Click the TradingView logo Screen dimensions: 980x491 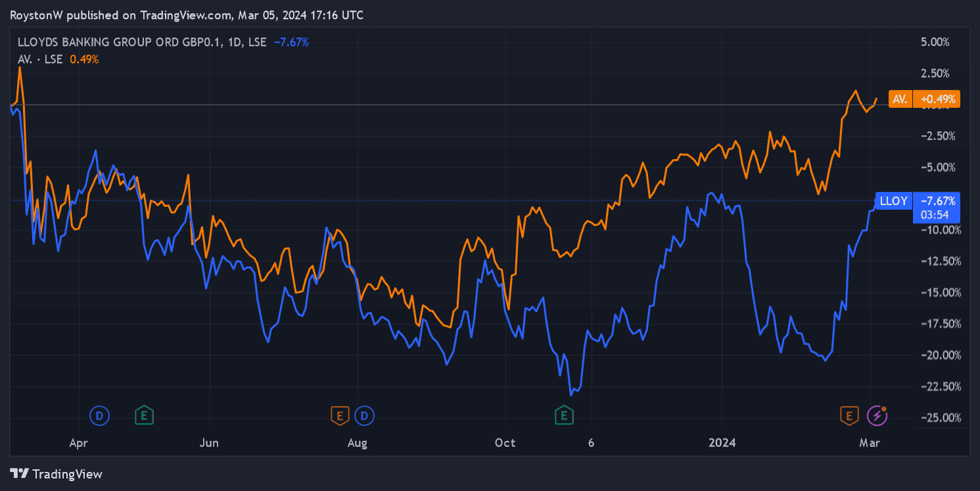(x=57, y=473)
